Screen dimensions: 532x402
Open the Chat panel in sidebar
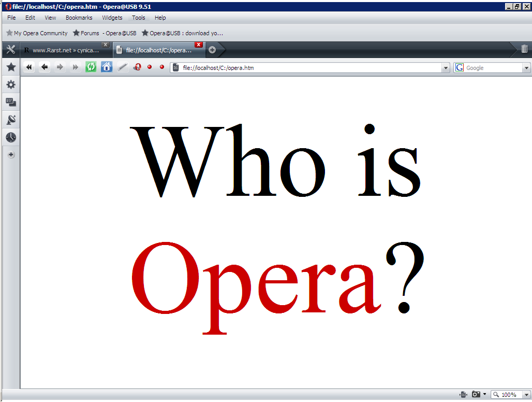(x=11, y=102)
